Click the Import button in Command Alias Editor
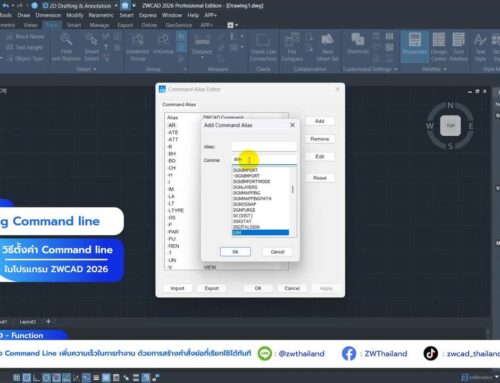This screenshot has width=500, height=383. point(177,288)
